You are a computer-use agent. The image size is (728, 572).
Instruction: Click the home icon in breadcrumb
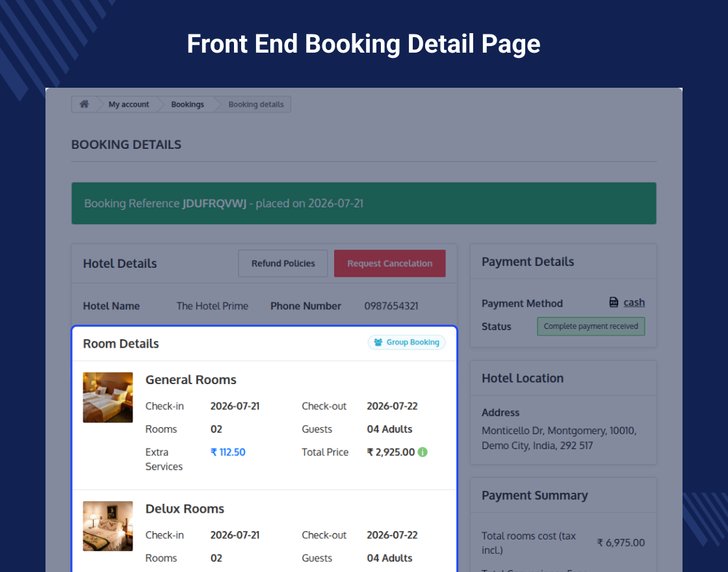tap(84, 104)
